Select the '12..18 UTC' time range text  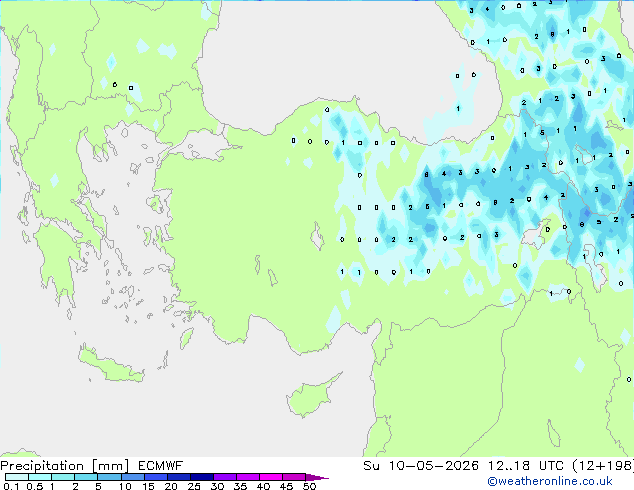coord(525,466)
